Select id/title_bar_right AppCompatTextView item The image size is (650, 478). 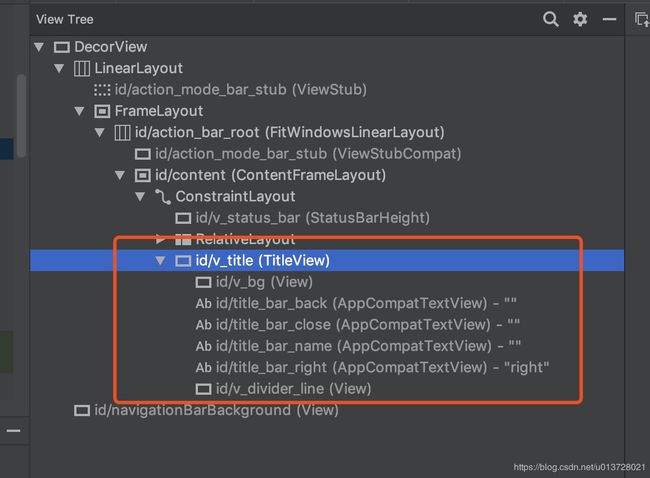372,367
